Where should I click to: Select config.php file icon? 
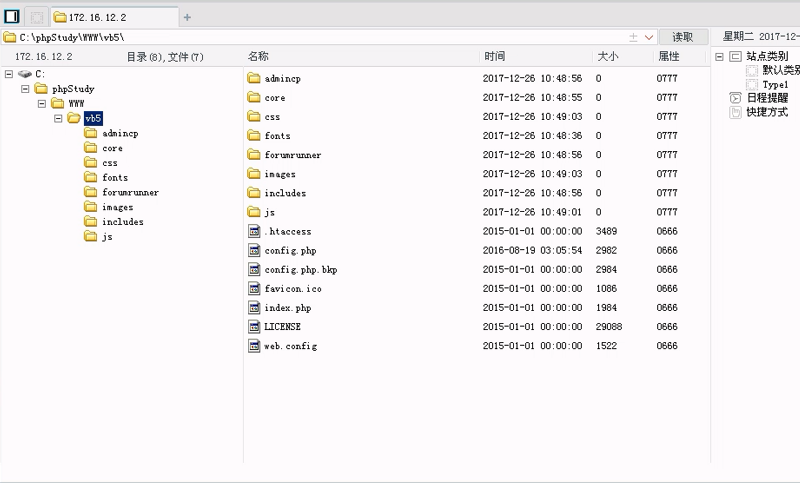pos(254,250)
